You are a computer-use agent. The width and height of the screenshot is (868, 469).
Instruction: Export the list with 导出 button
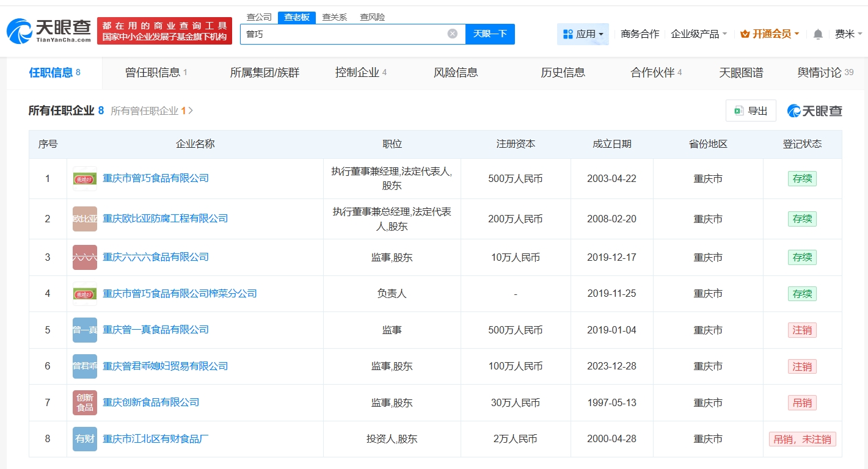(751, 111)
